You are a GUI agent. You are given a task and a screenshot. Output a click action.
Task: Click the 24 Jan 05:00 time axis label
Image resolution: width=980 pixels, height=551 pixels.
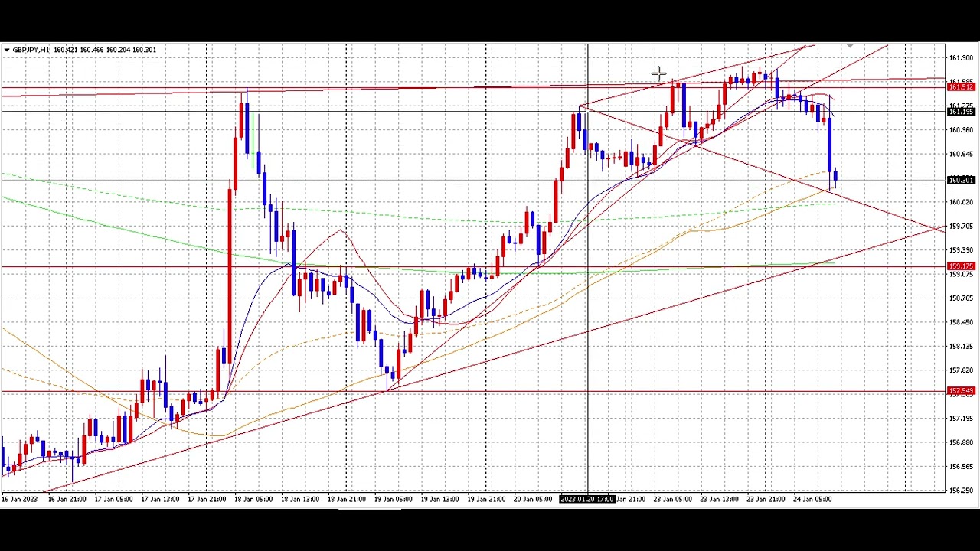tap(812, 500)
